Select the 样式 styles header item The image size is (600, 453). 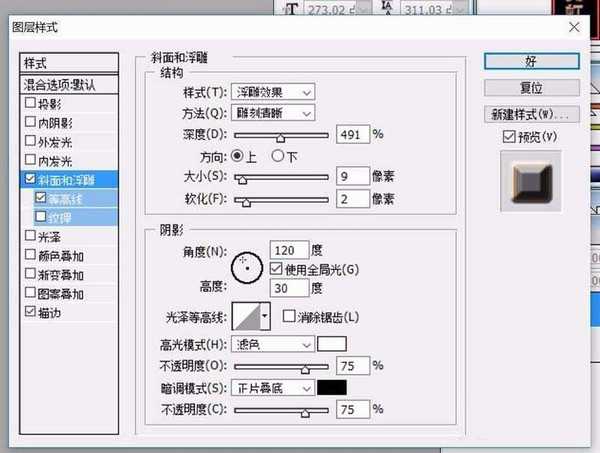tap(69, 63)
